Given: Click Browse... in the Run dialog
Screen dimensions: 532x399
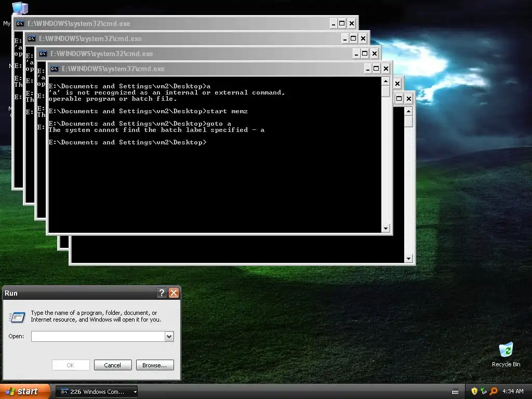Looking at the screenshot, I should click(x=155, y=365).
